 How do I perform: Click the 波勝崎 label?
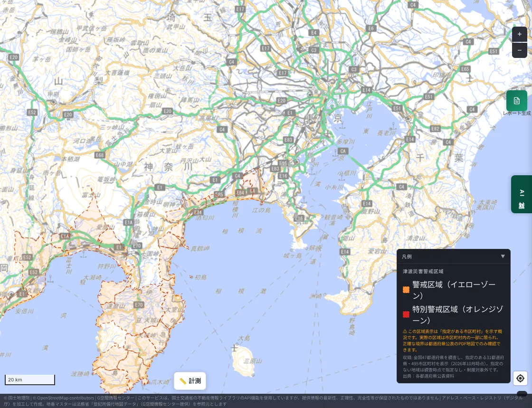click(x=80, y=374)
